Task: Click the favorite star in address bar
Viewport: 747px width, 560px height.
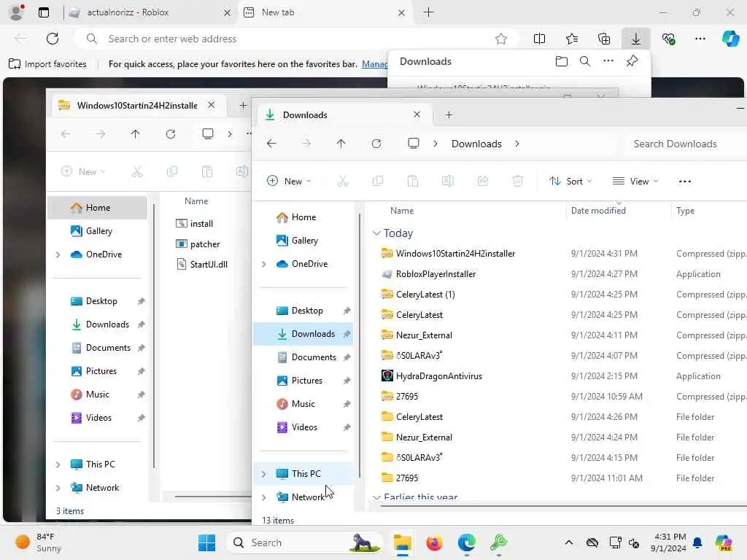Action: 500,39
